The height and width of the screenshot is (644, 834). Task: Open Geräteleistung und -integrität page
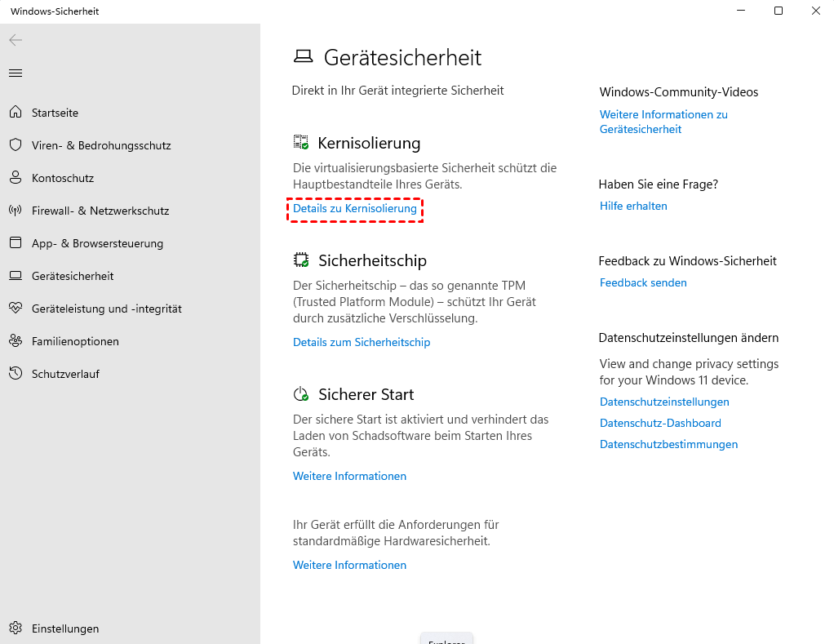pyautogui.click(x=107, y=309)
